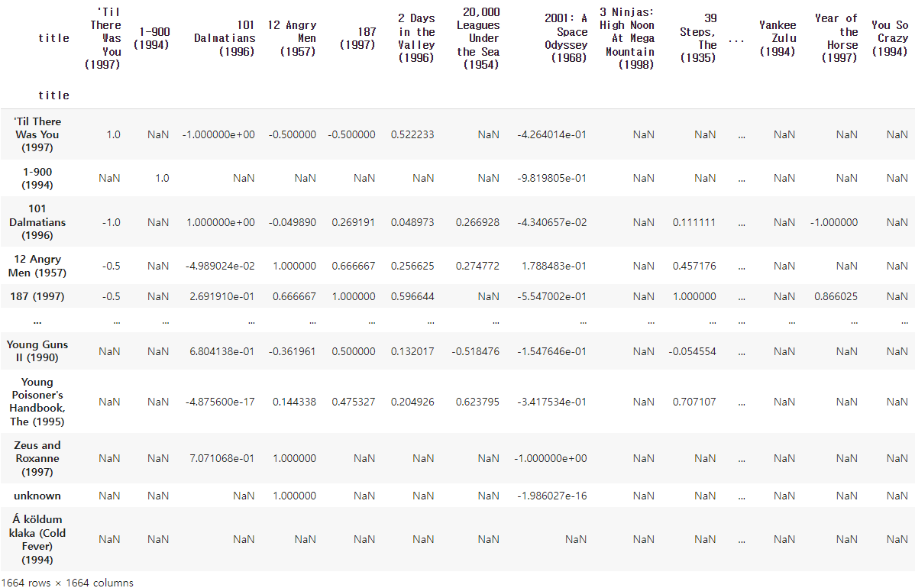Select the 'unknown' row label

click(x=37, y=496)
